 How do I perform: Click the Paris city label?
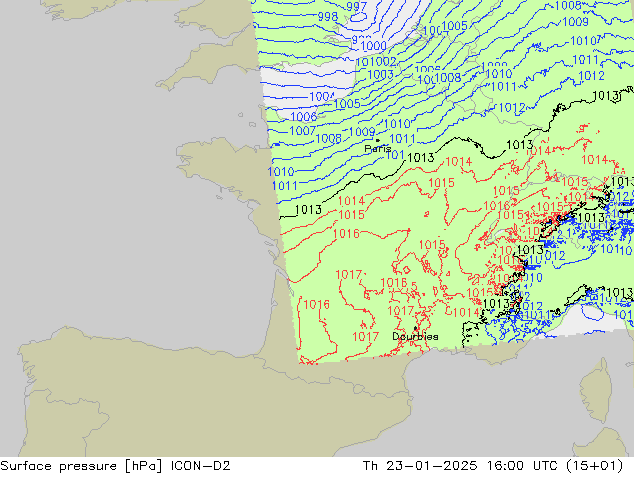[377, 148]
